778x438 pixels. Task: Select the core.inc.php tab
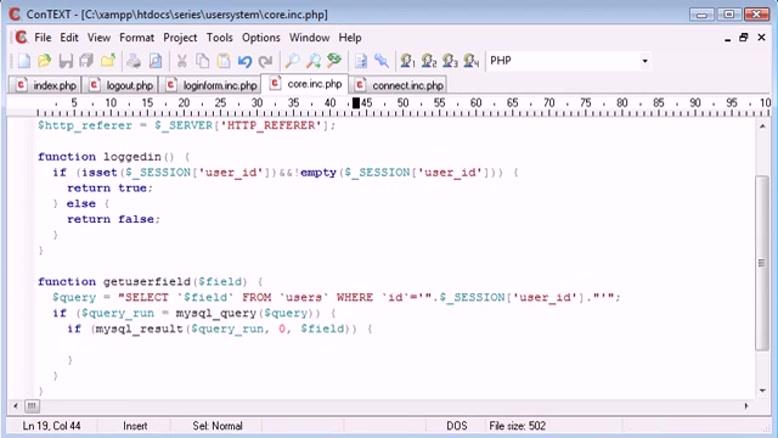[305, 84]
